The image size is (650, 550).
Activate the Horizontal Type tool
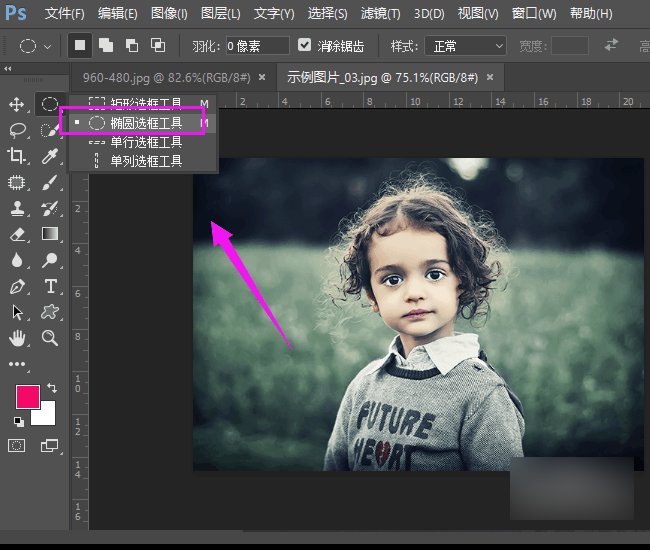(x=49, y=287)
